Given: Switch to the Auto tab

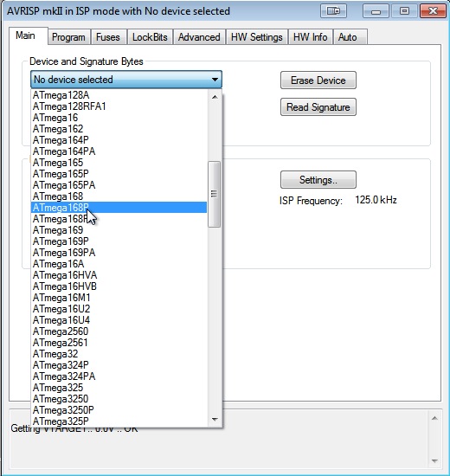Looking at the screenshot, I should [x=348, y=37].
